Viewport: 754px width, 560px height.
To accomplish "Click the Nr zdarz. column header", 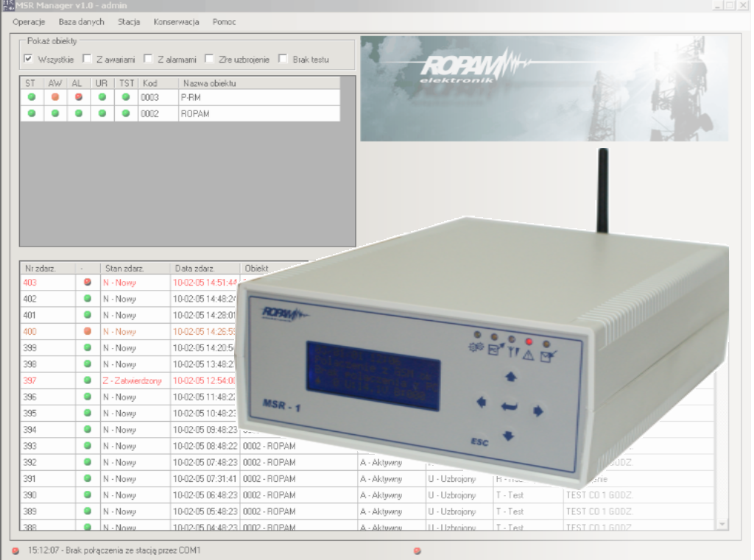I will [x=48, y=268].
